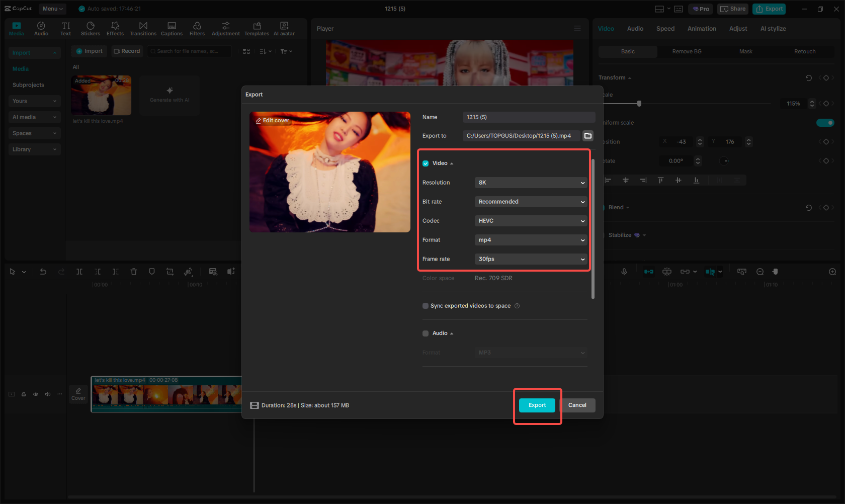Collapse the Audio section in Export dialog
Image resolution: width=845 pixels, height=504 pixels.
(451, 332)
